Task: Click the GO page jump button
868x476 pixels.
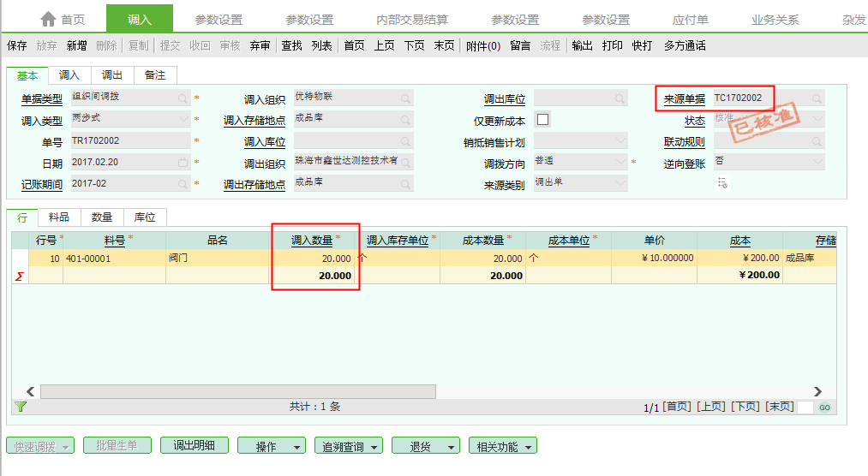Action: point(823,408)
